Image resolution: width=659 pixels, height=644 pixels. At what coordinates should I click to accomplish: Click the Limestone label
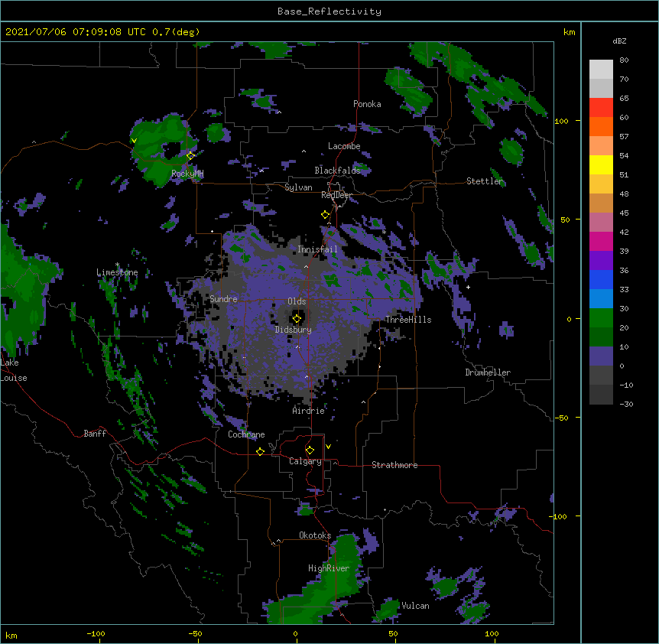point(117,272)
